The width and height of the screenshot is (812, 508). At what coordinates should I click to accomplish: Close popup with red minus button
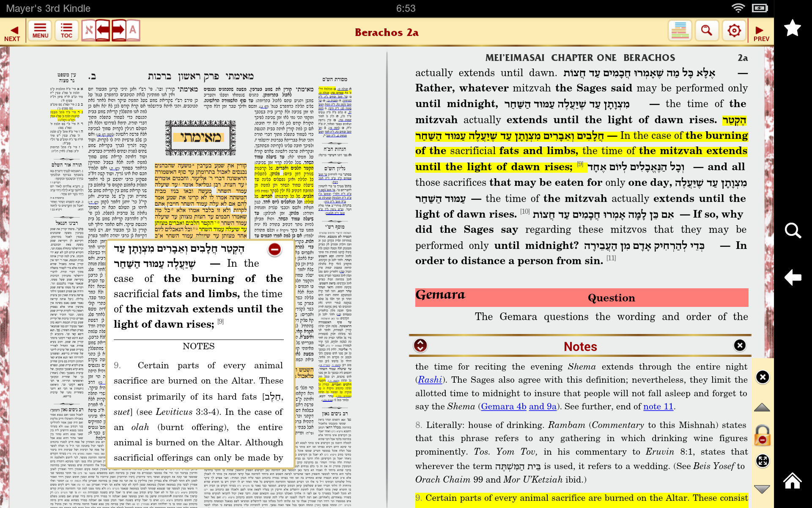coord(274,249)
